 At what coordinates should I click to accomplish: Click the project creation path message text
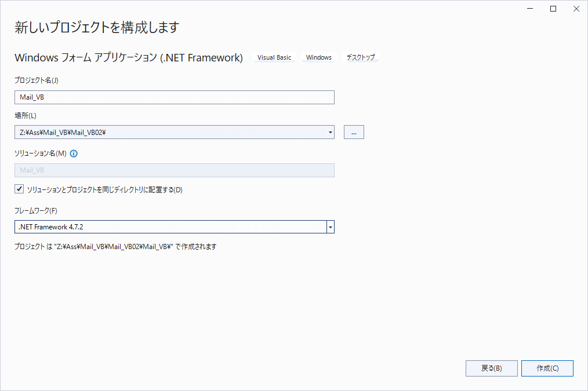click(115, 246)
